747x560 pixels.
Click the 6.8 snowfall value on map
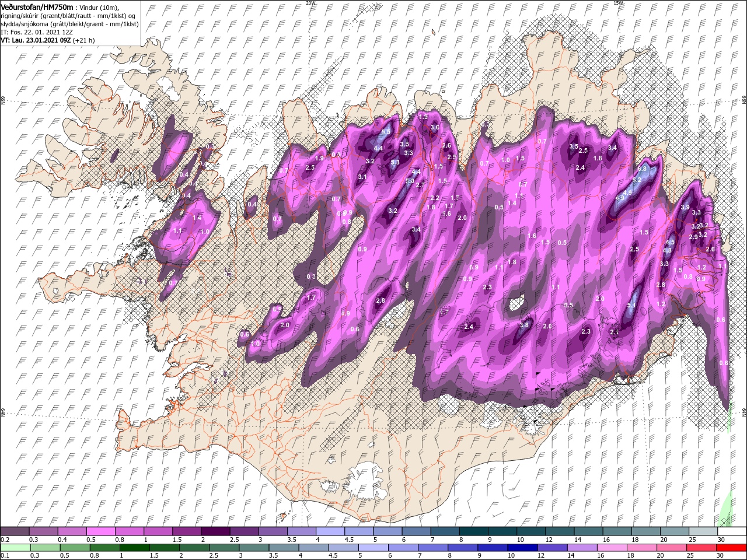pyautogui.click(x=643, y=169)
